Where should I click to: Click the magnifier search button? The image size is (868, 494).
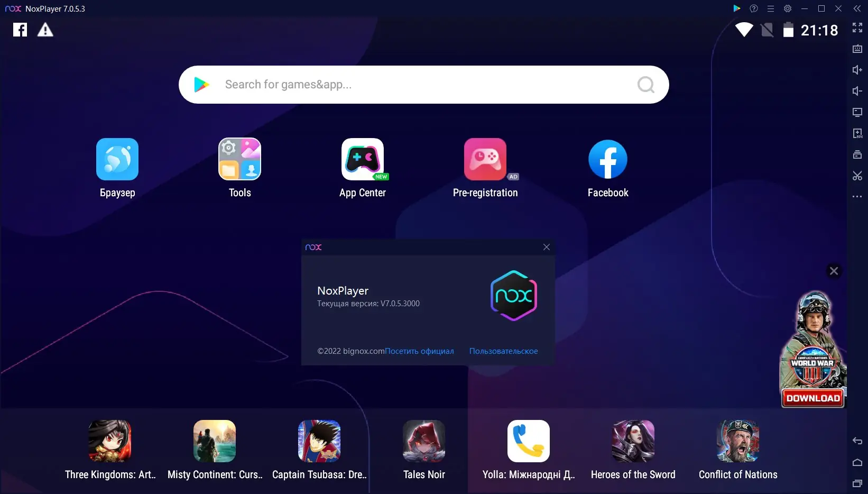point(645,85)
